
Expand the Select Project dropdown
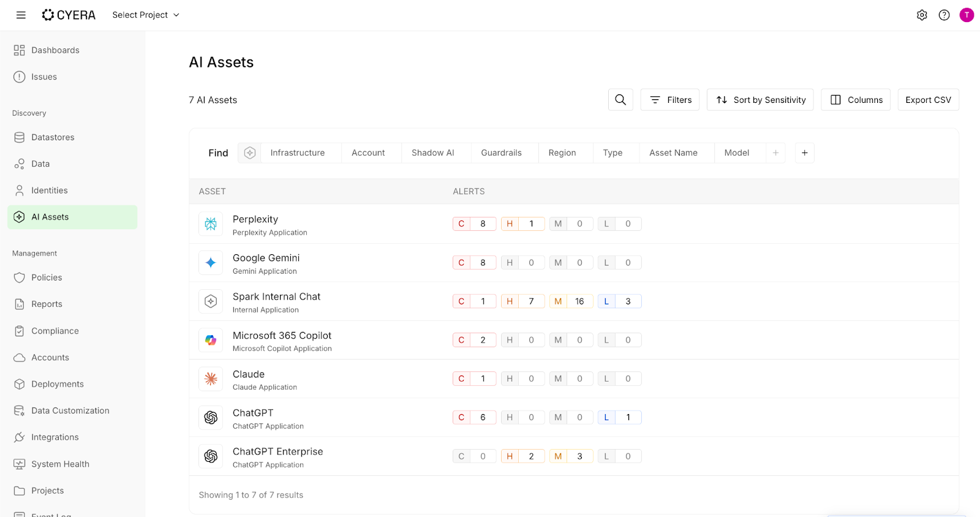point(146,15)
